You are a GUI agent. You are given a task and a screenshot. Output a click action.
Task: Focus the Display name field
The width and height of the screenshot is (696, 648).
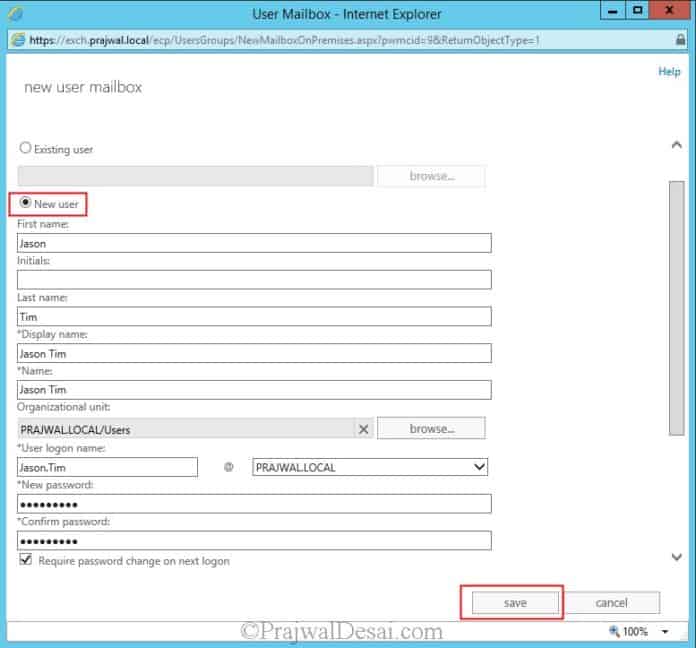click(x=254, y=353)
